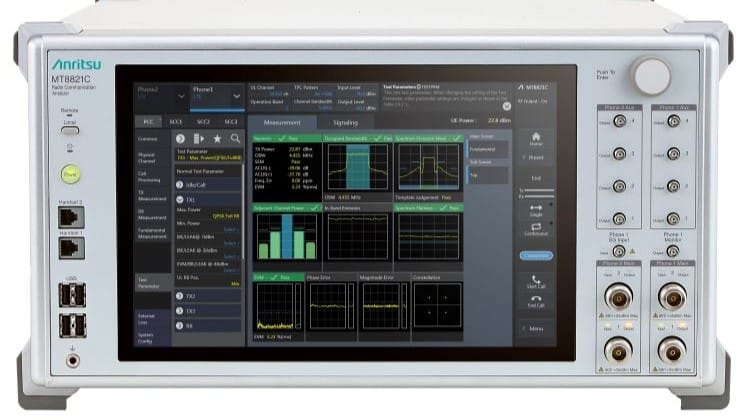Open the Adjacent Channel Power bar chart
This screenshot has width=750, height=420.
click(x=287, y=238)
